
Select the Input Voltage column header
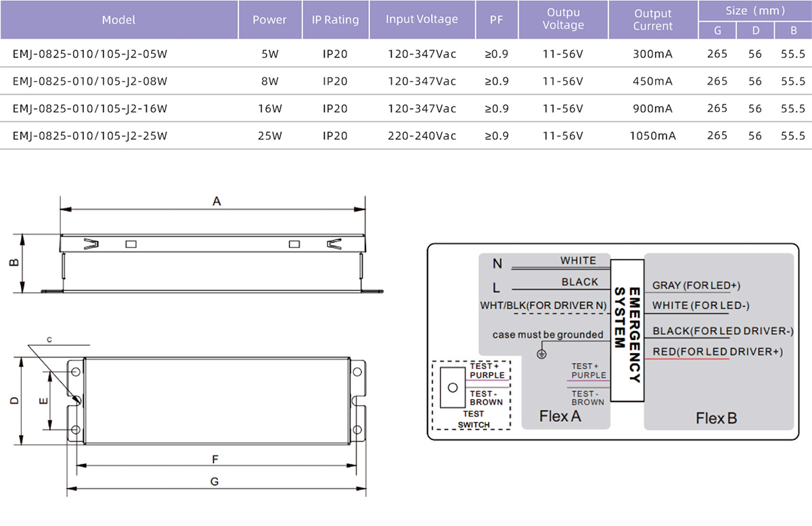pos(422,20)
